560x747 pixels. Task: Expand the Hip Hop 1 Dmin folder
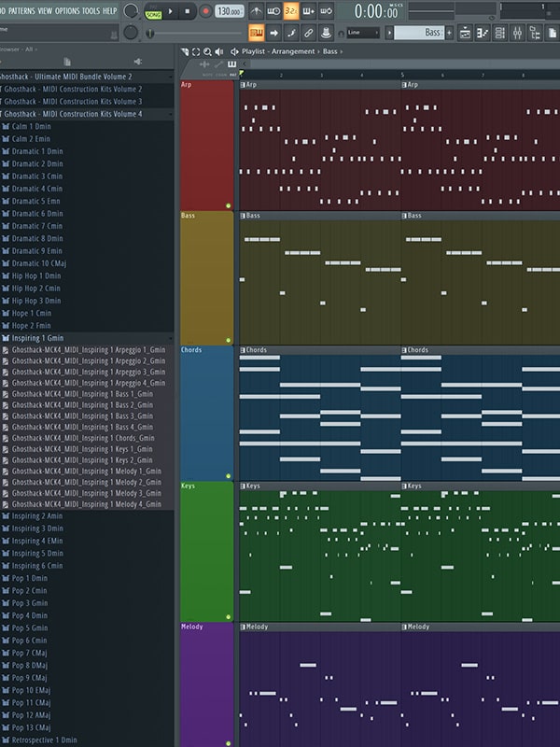click(x=87, y=275)
